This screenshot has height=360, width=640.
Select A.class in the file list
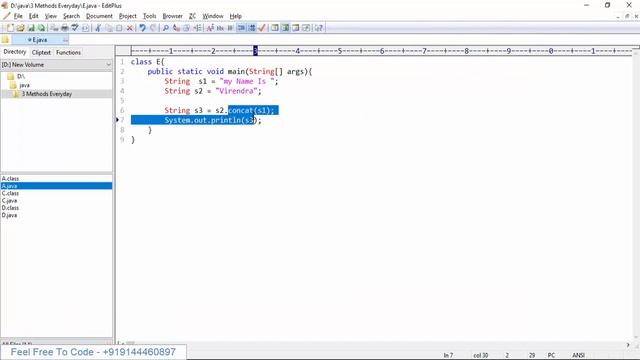10,178
